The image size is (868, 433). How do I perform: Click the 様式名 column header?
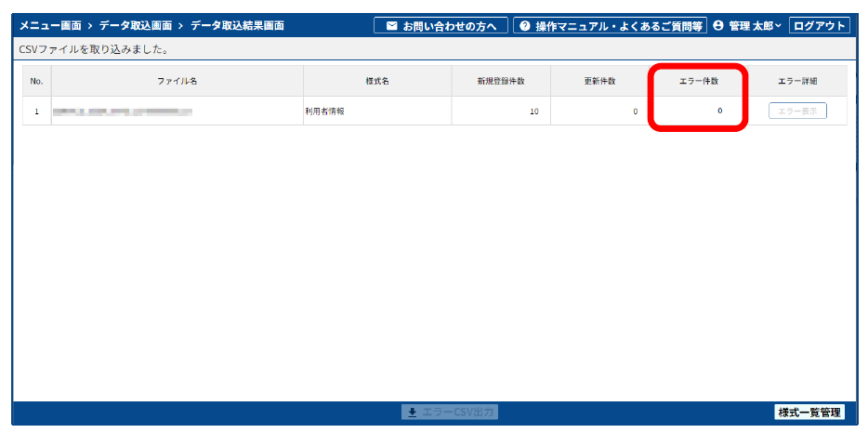click(x=377, y=82)
